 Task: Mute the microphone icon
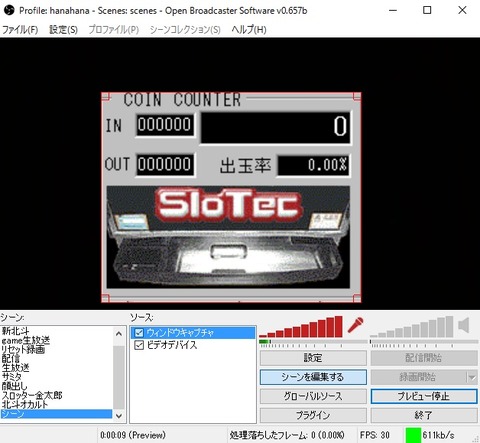pos(355,325)
